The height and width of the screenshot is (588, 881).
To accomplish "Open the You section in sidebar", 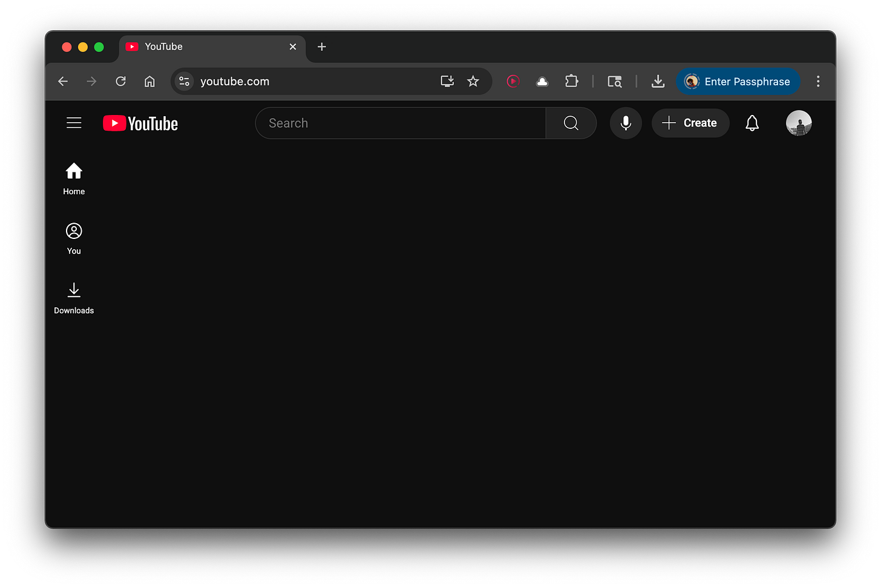I will [x=74, y=238].
